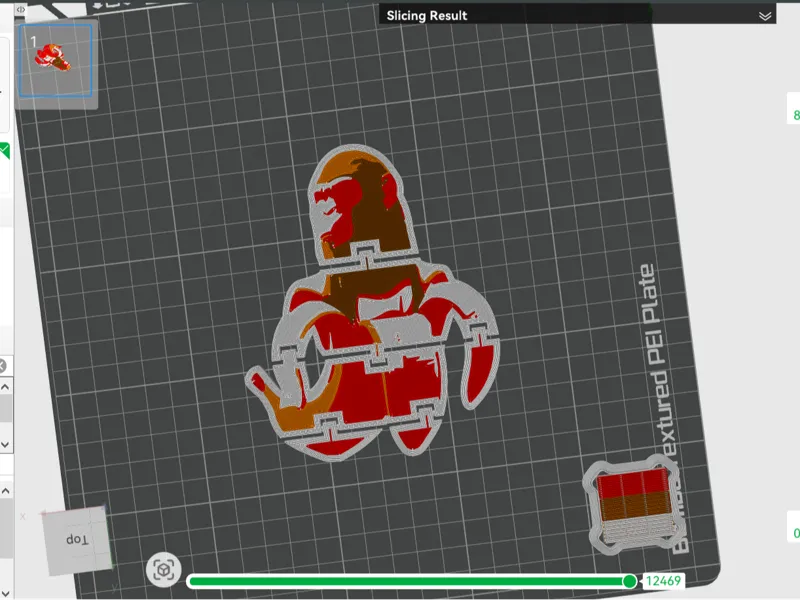The image size is (800, 600).
Task: Select plate 1 thumbnail
Action: [56, 60]
